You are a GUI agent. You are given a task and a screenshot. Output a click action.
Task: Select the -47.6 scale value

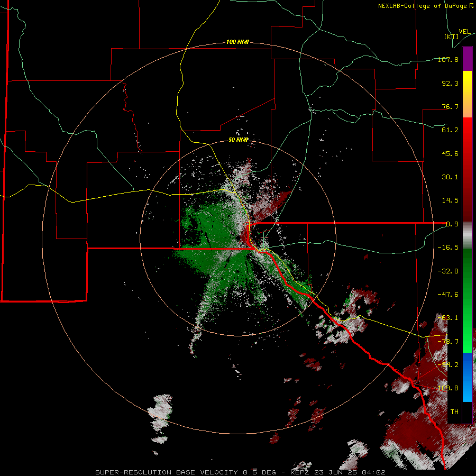click(x=448, y=295)
